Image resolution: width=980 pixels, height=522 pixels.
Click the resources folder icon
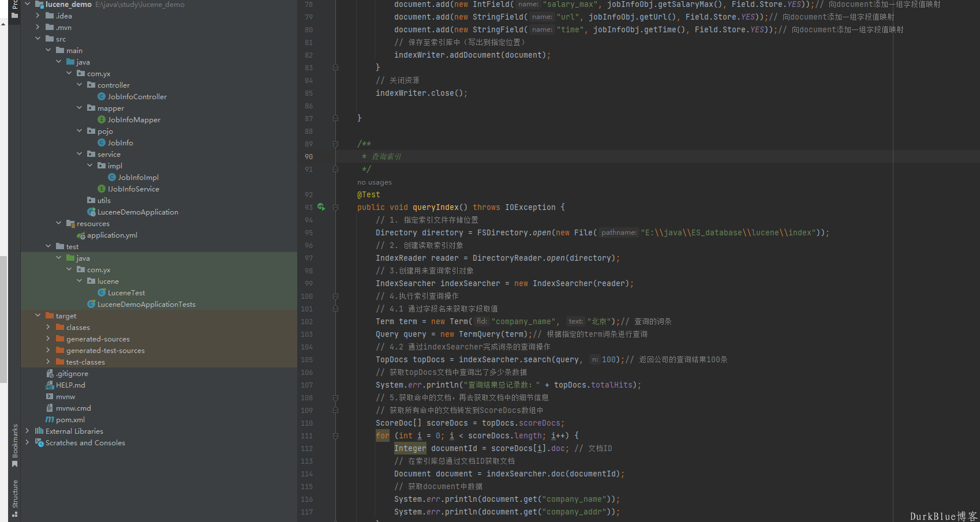coord(70,224)
